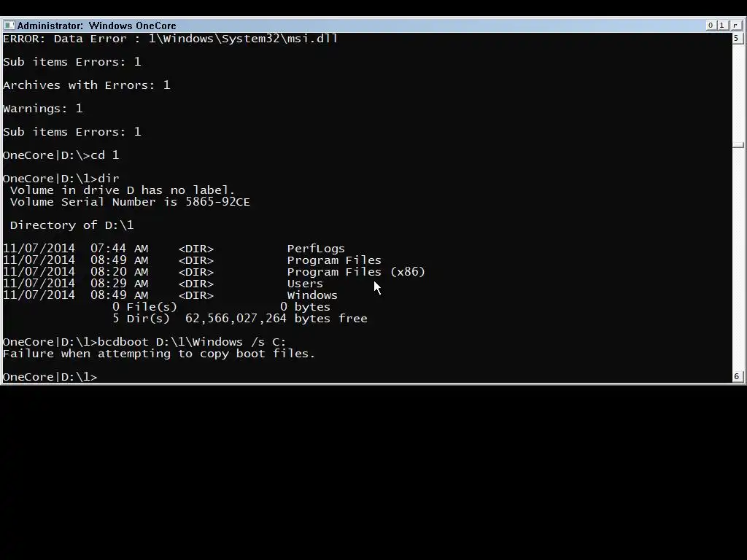The height and width of the screenshot is (560, 747).
Task: Click the vertical scrollbar thumb
Action: 738,145
